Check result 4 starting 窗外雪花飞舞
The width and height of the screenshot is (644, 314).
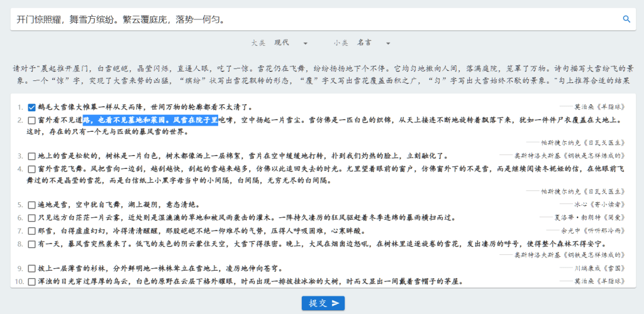pyautogui.click(x=31, y=169)
